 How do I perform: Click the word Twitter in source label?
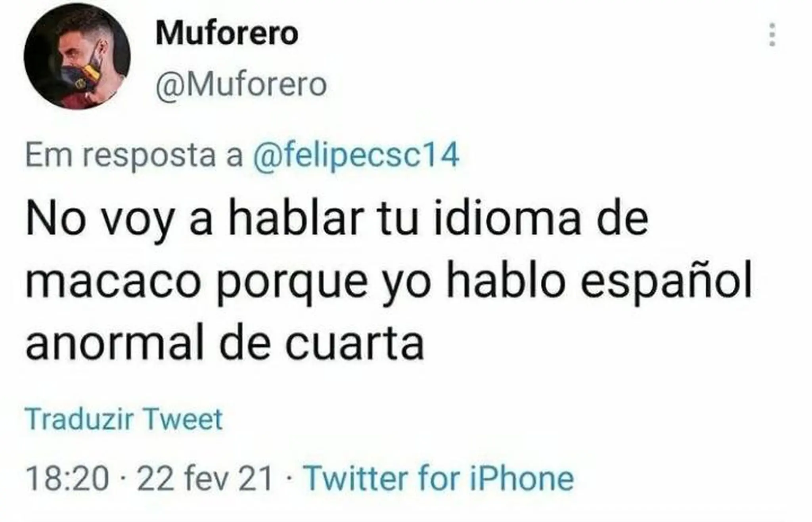click(x=355, y=478)
